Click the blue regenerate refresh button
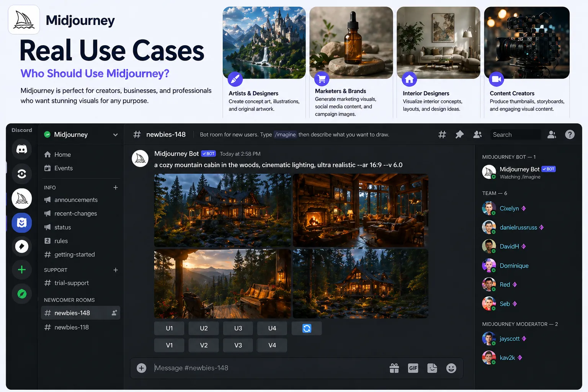Viewport: 588px width, 392px height. [307, 328]
